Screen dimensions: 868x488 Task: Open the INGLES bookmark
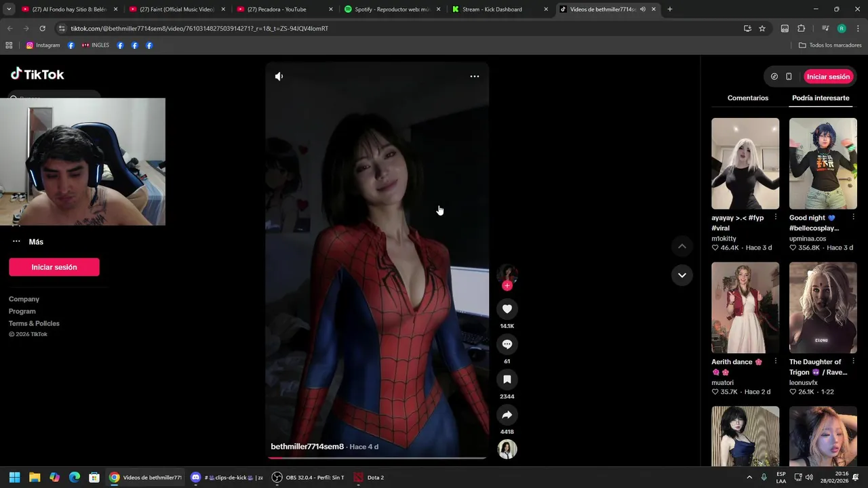click(95, 45)
